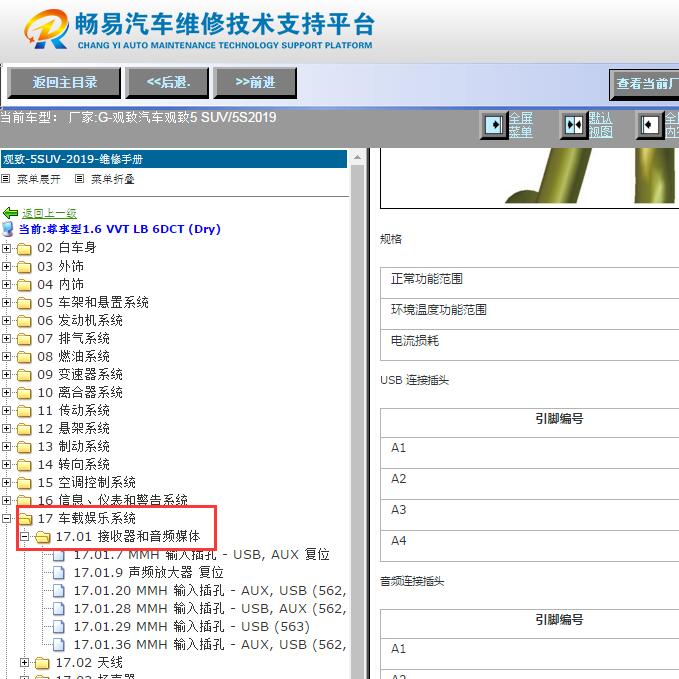This screenshot has width=679, height=679.
Task: Expand the 12 悬架系统 node
Action: pos(6,428)
